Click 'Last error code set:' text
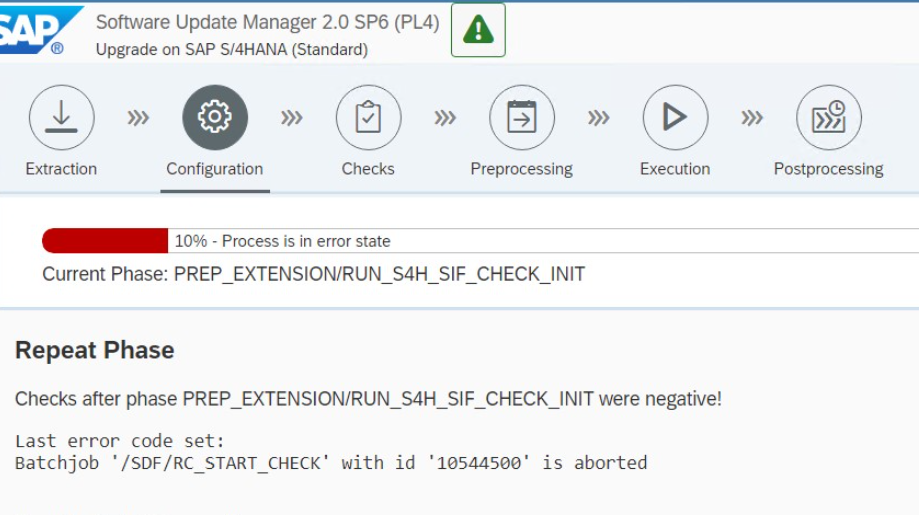Screen dimensions: 919x515 point(120,441)
